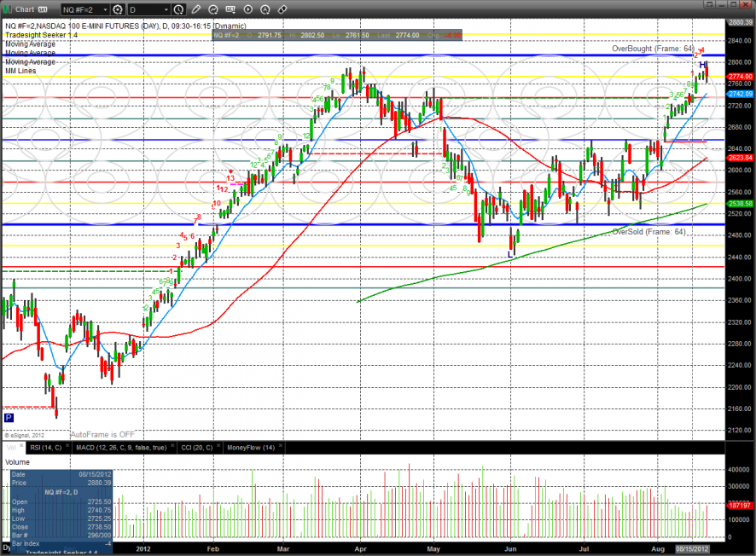Click the OverSold (Frame: 64) label
Screen dimensions: 756x556
(x=649, y=232)
